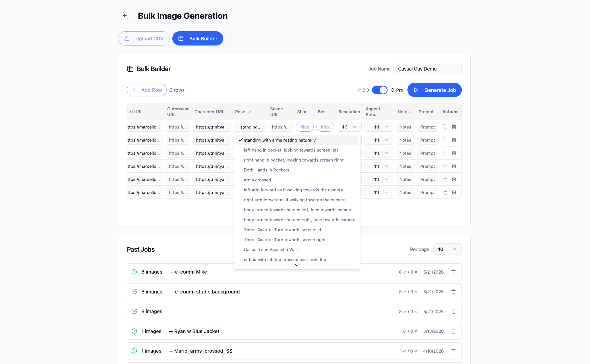Open the Ryan w Blue Jacket job

tap(294, 331)
